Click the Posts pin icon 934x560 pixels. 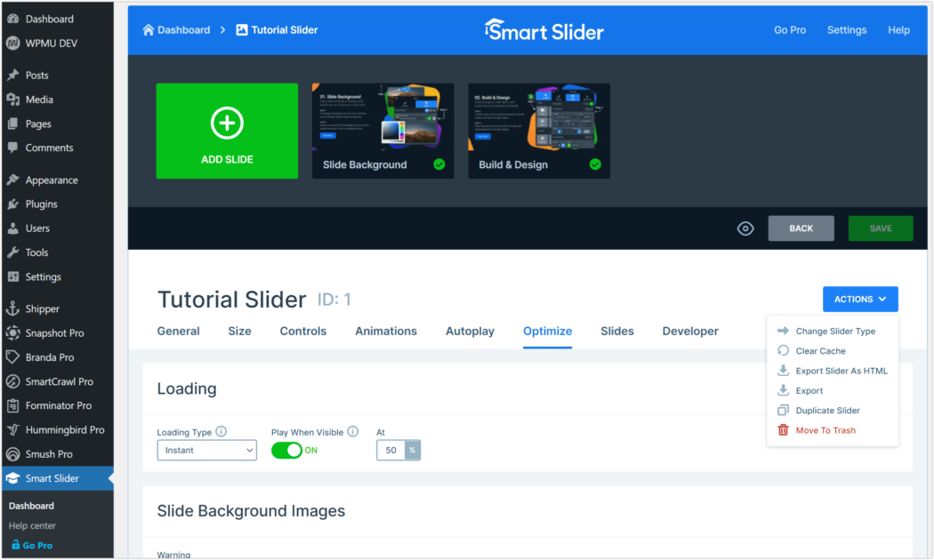pos(13,75)
